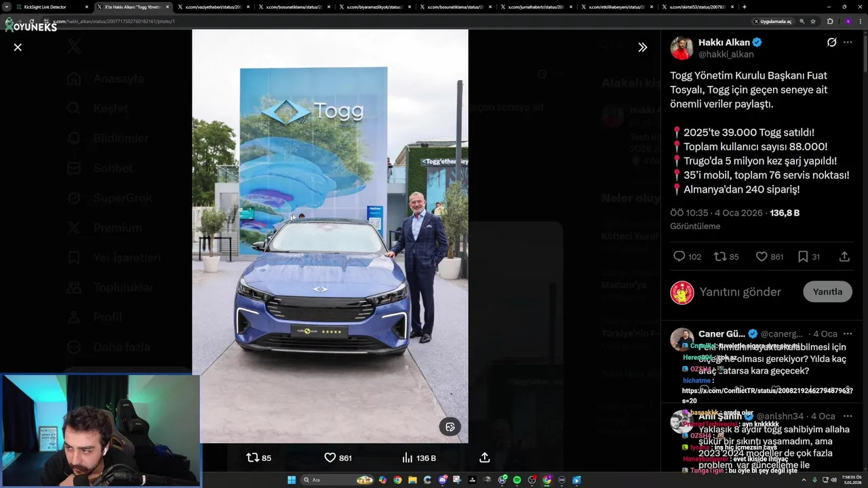Image resolution: width=868 pixels, height=488 pixels.
Task: Open the ConflictTR status link in chat
Action: pyautogui.click(x=767, y=395)
